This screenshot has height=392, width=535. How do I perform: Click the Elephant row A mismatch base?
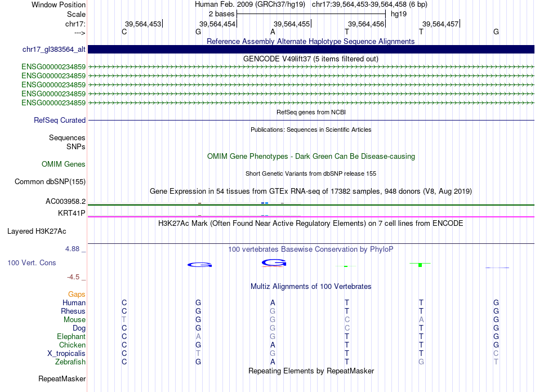(x=198, y=336)
